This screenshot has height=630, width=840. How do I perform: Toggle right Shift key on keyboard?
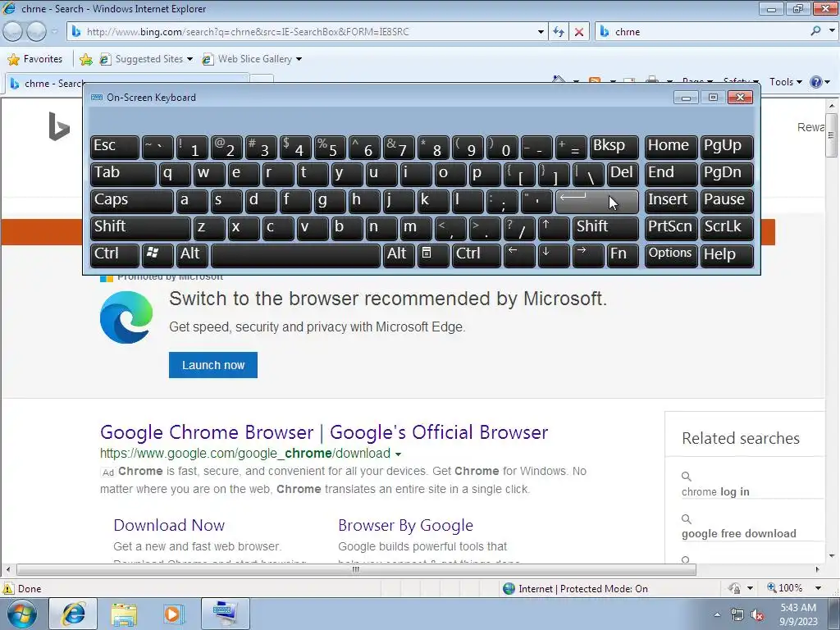click(606, 228)
